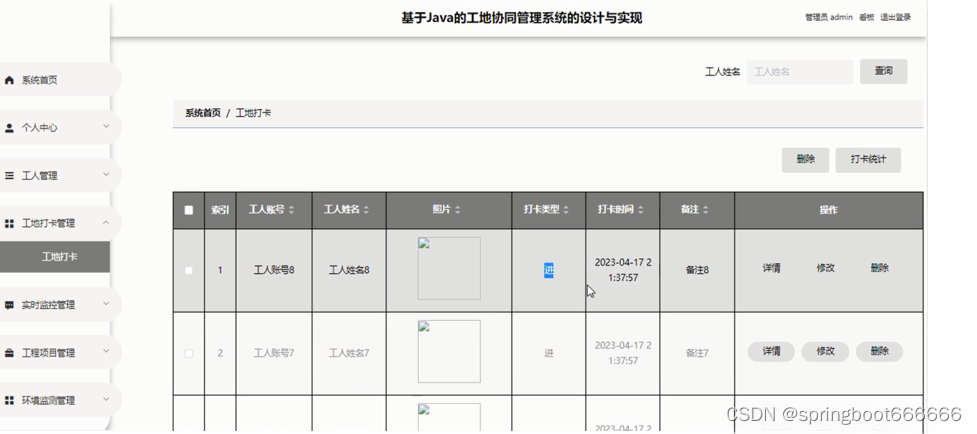Click the cell 工人账号8
977x434 pixels.
[274, 270]
